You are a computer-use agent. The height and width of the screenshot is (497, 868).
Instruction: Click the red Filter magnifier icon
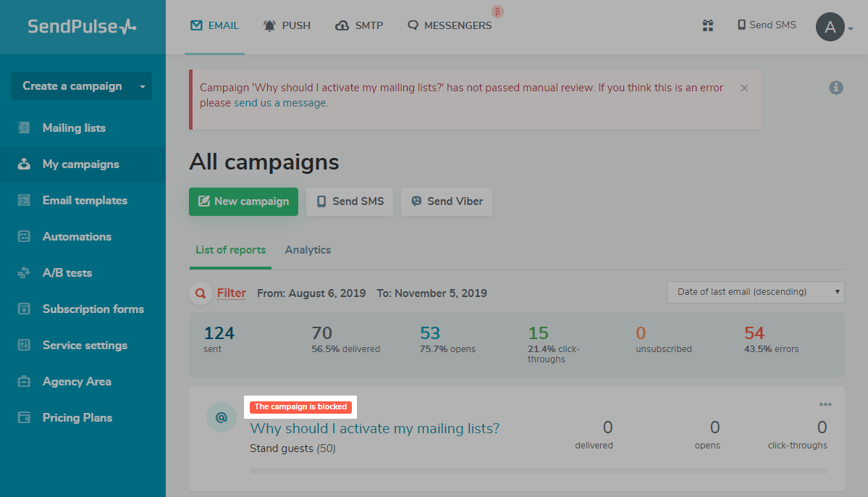(200, 293)
